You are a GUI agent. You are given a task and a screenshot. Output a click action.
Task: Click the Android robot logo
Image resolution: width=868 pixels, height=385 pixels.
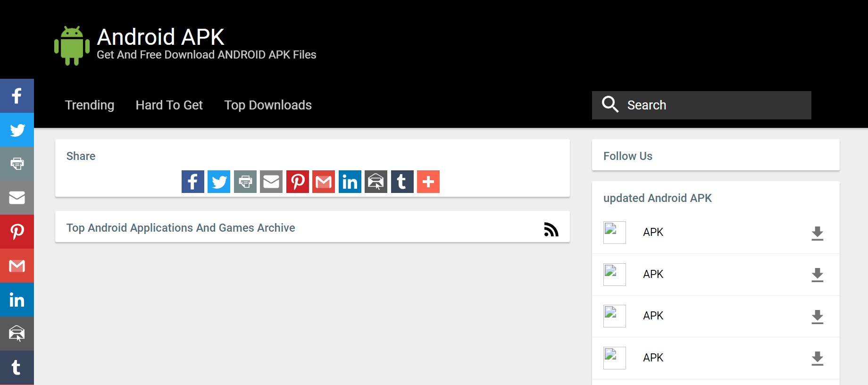point(72,46)
